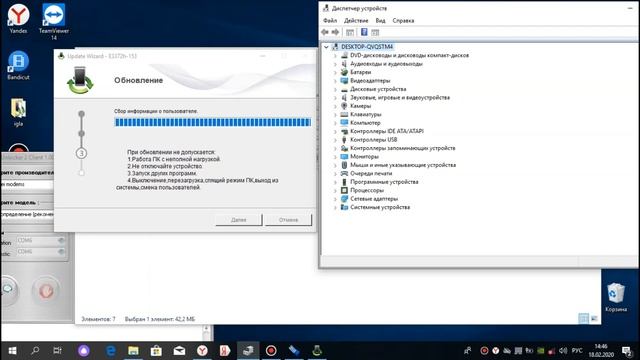
Task: Expand Дисковые устройства node
Action: tap(335, 89)
